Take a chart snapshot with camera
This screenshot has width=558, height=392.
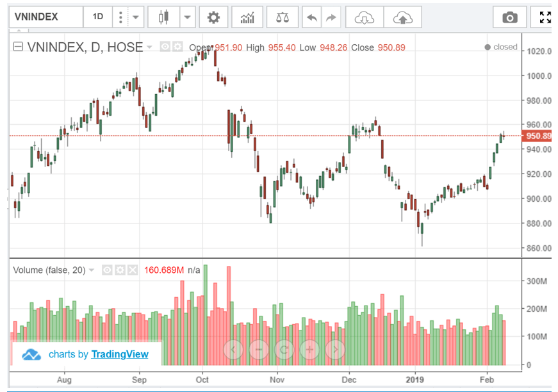(510, 17)
